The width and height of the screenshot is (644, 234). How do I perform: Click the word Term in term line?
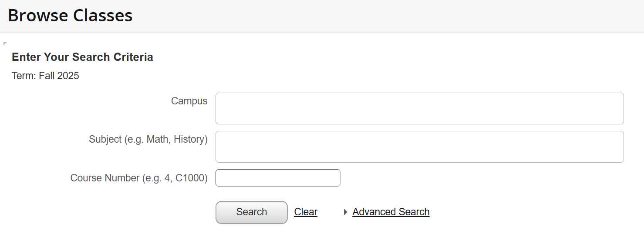point(22,76)
